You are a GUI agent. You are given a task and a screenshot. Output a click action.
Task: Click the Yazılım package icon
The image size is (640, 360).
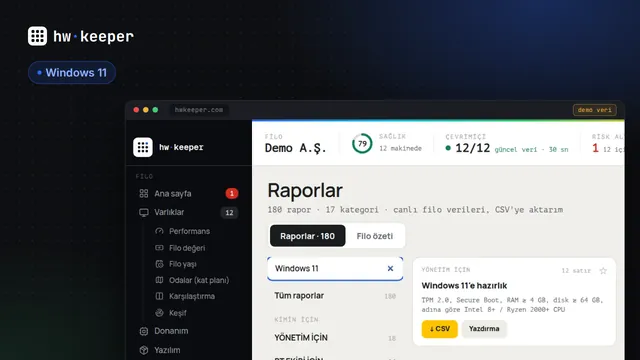[144, 350]
